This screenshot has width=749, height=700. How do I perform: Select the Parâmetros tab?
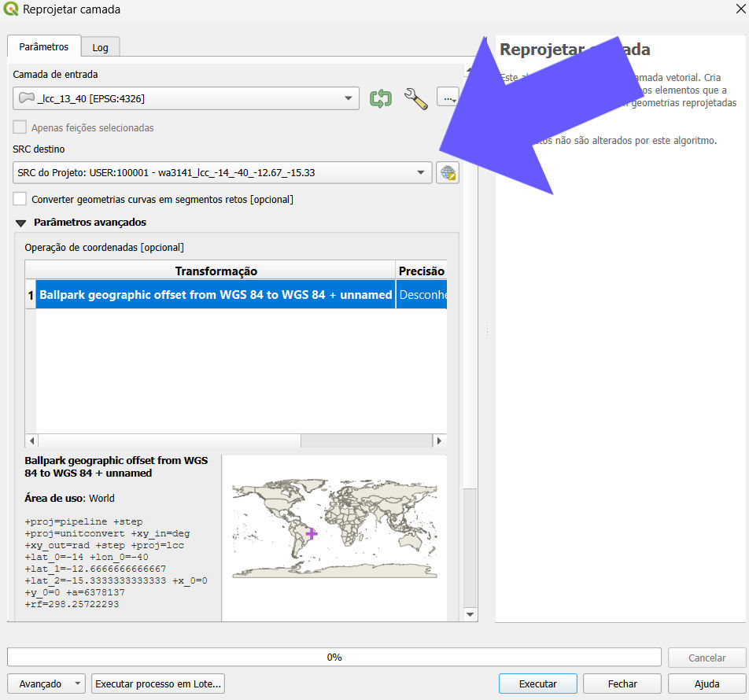coord(43,46)
